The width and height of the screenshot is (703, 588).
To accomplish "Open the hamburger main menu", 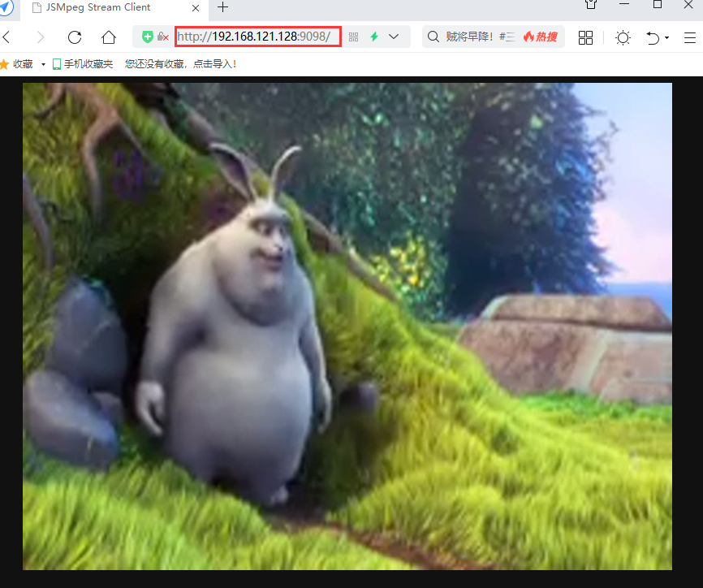I will tap(689, 37).
